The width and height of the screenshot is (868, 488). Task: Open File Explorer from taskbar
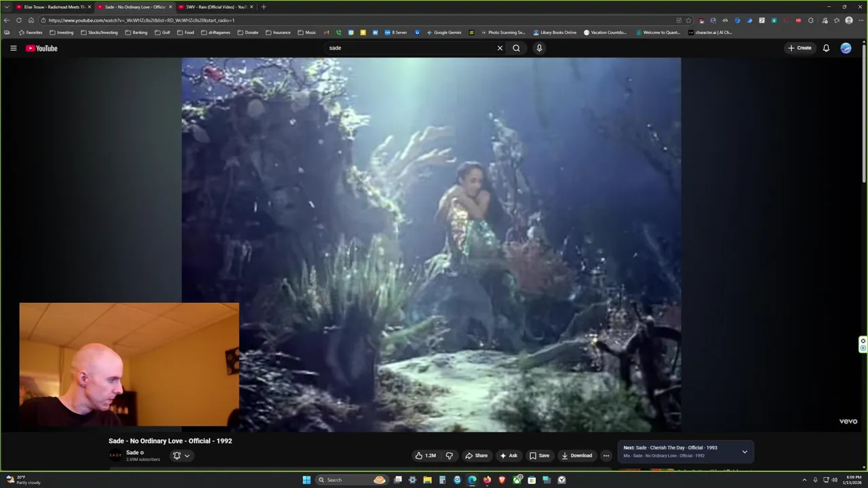pos(427,480)
